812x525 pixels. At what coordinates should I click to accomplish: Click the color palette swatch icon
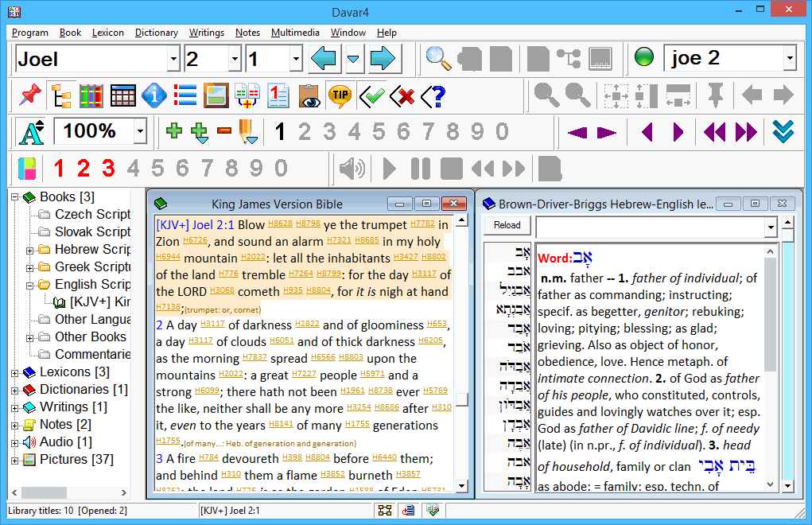click(x=27, y=169)
